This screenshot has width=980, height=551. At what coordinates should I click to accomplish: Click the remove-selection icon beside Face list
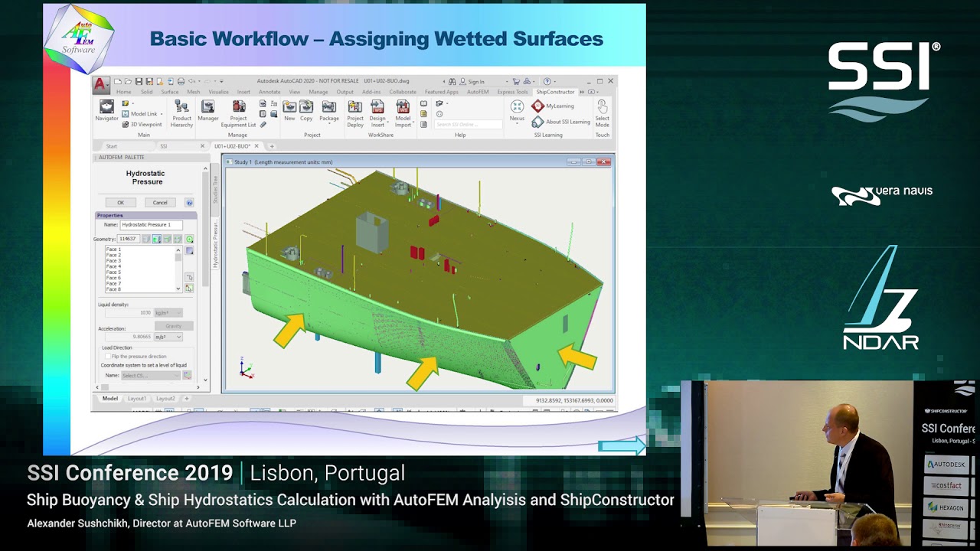click(189, 277)
